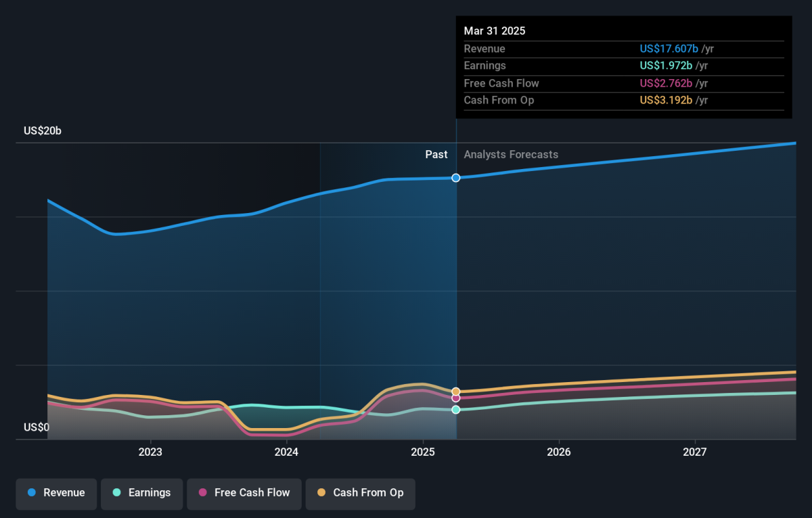Click the US$3.192b cash from op value

coord(667,100)
